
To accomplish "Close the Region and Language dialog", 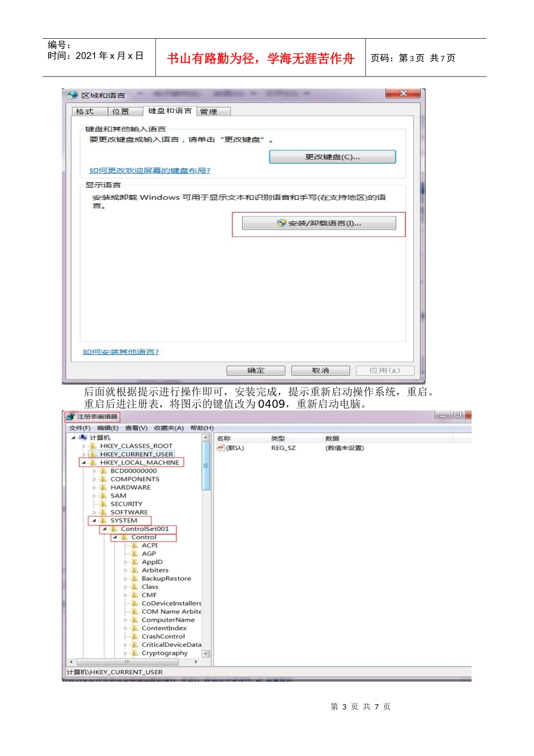I will coord(403,93).
